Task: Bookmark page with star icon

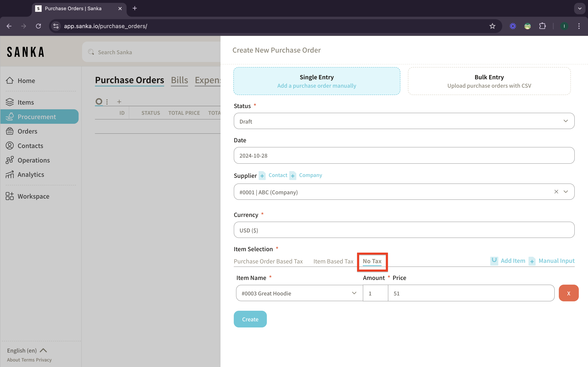Action: (492, 26)
